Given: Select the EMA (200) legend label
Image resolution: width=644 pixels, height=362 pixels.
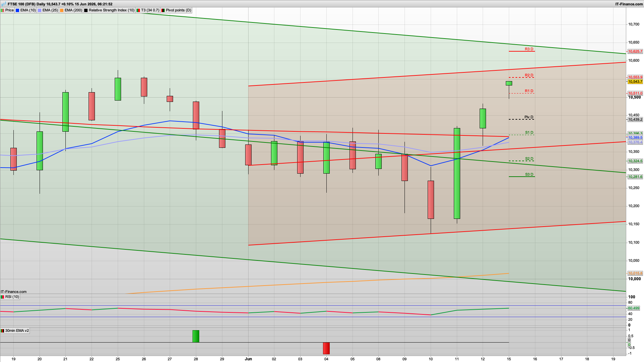Looking at the screenshot, I should click(73, 10).
